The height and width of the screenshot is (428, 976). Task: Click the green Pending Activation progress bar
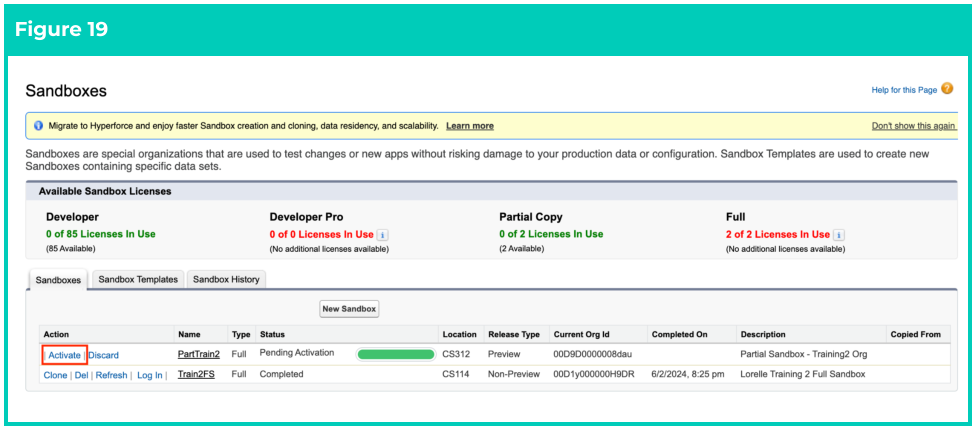(396, 355)
